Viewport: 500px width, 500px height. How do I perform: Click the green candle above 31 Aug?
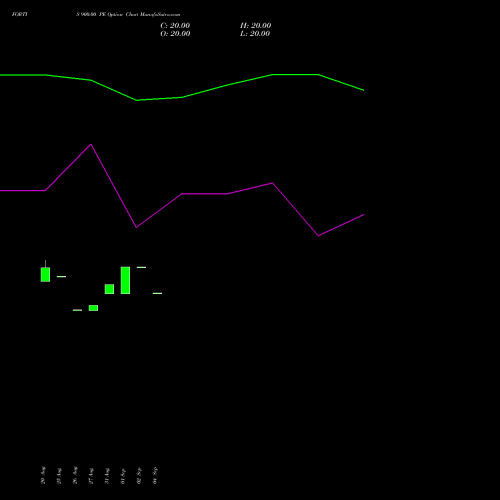[109, 289]
